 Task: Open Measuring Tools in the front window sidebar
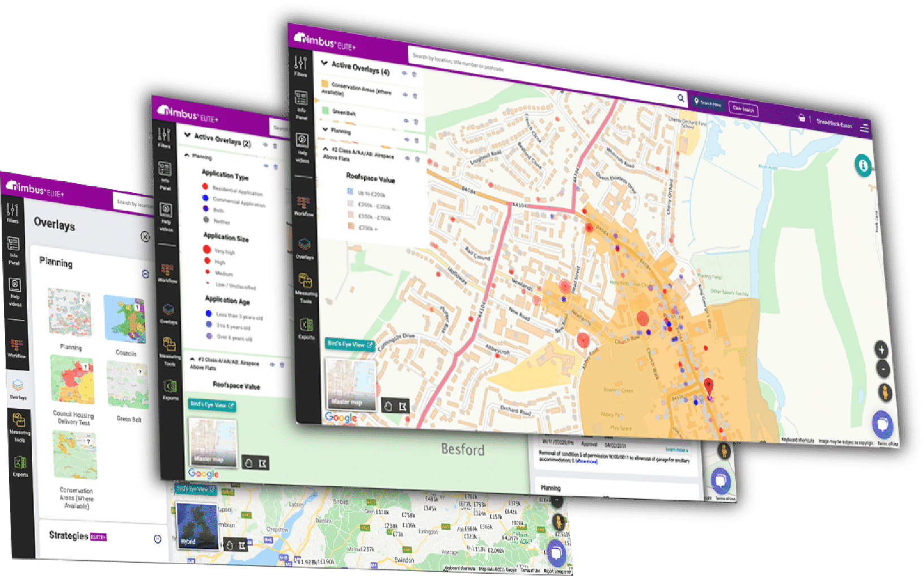click(306, 289)
